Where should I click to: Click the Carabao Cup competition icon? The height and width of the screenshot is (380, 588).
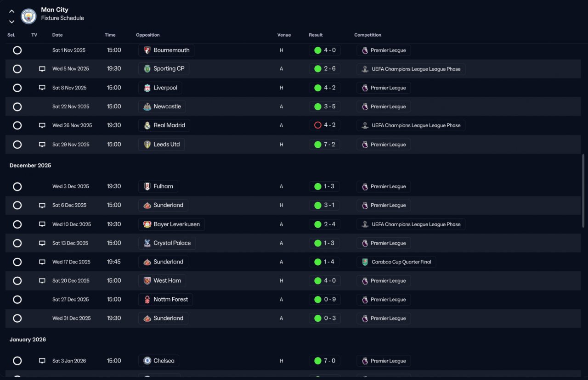click(x=365, y=262)
